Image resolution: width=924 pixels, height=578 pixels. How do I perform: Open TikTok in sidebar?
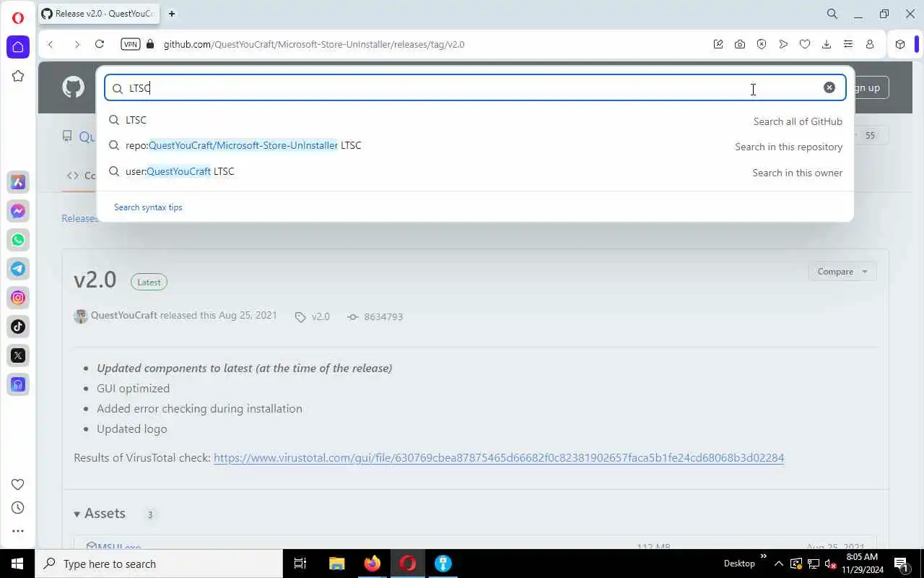[x=18, y=327]
